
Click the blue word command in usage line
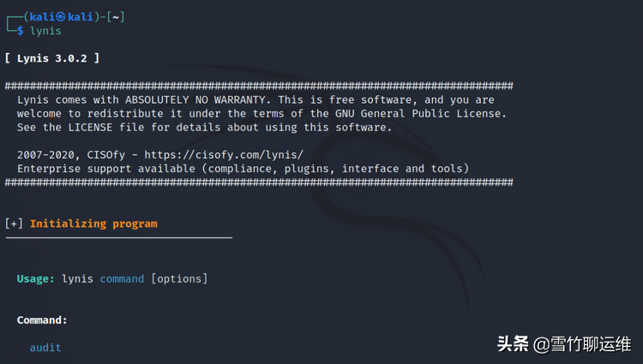click(x=122, y=278)
